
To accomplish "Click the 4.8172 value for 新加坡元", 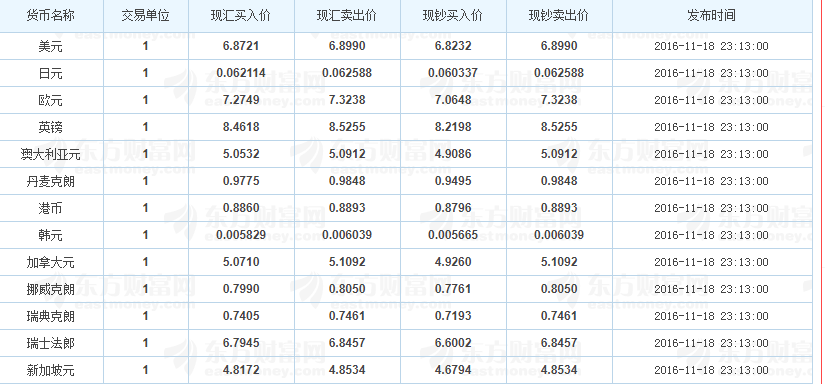I will tap(241, 370).
